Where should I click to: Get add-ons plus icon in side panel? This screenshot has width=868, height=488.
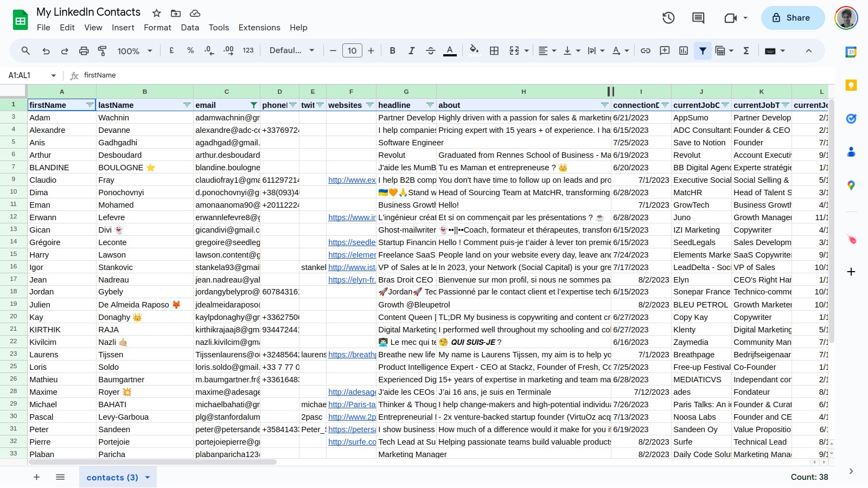[x=851, y=272]
